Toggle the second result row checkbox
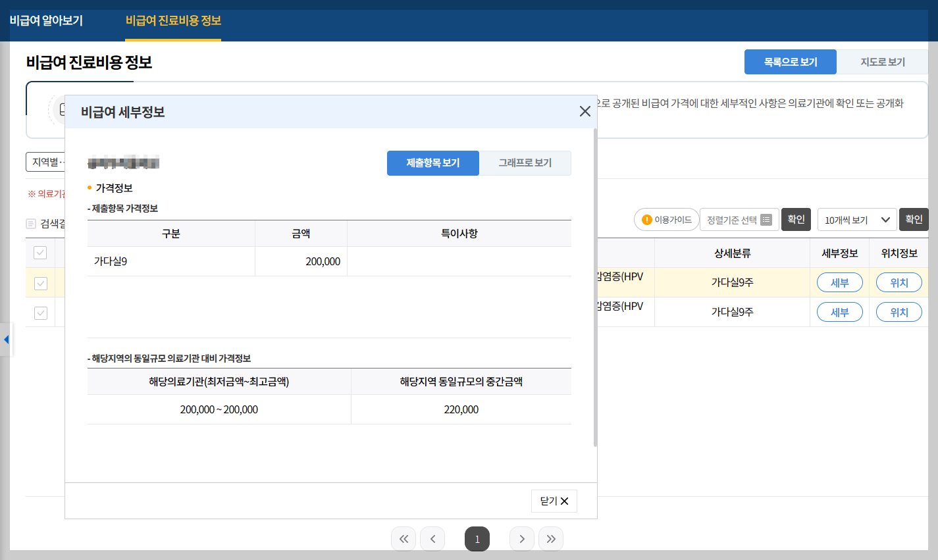The height and width of the screenshot is (560, 938). point(41,313)
